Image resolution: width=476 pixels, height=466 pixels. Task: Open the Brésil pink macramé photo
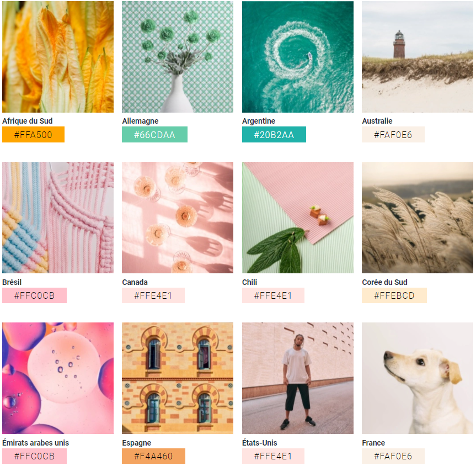coord(58,218)
